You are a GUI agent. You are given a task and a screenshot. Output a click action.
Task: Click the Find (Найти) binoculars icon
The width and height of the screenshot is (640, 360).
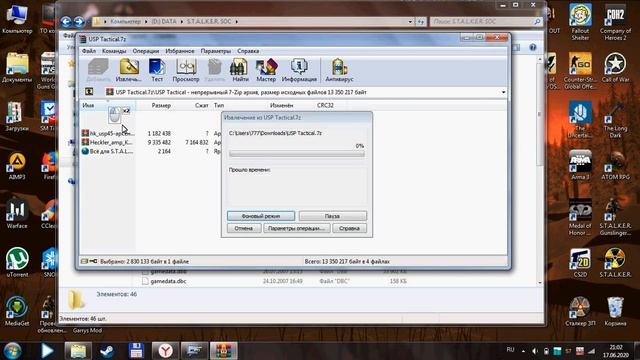click(x=240, y=70)
